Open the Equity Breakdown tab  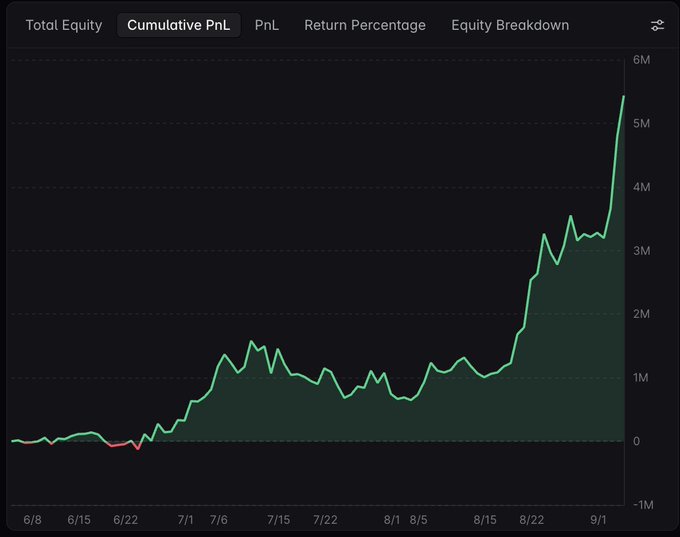(510, 25)
